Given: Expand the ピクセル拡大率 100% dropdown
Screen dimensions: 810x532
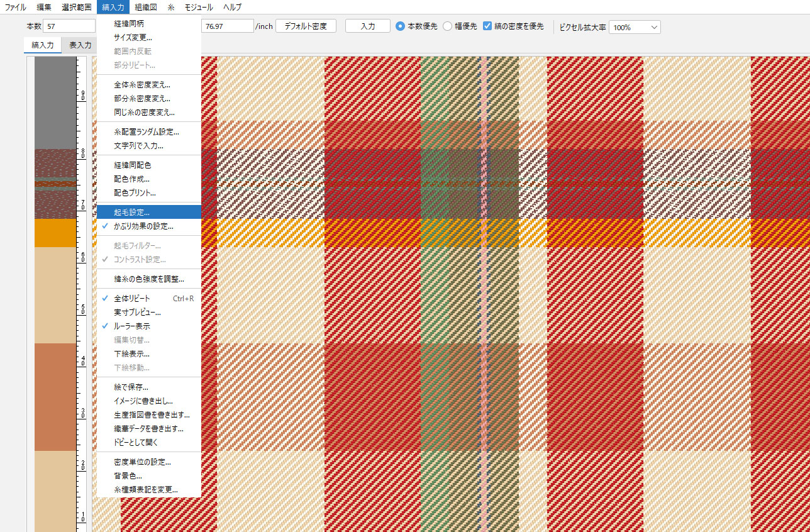Looking at the screenshot, I should [635, 27].
